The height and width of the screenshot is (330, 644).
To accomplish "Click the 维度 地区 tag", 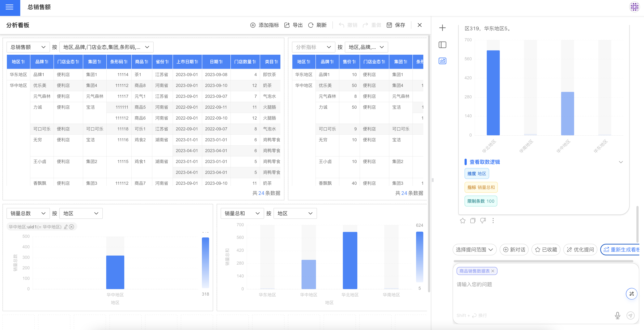I will click(x=476, y=174).
